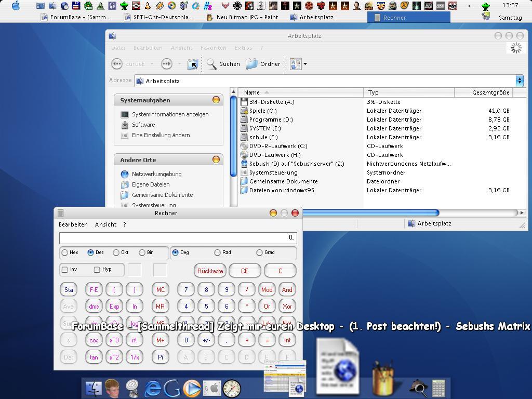The height and width of the screenshot is (399, 532).
Task: Select the Hex radio button
Action: click(x=65, y=252)
